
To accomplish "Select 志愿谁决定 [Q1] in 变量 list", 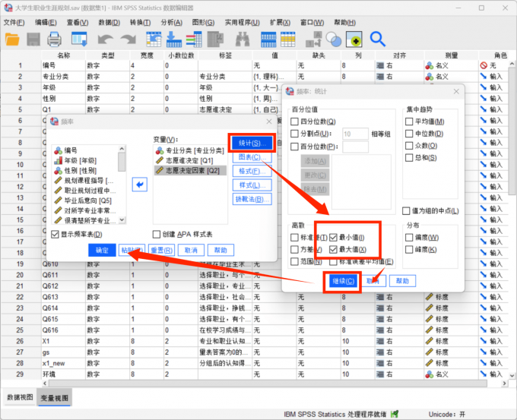I will pos(189,160).
